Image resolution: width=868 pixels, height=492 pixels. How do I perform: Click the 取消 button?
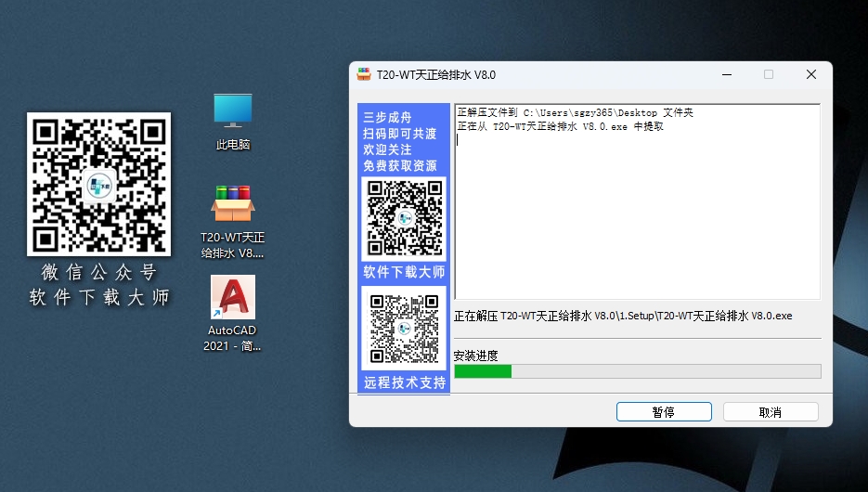[x=770, y=412]
